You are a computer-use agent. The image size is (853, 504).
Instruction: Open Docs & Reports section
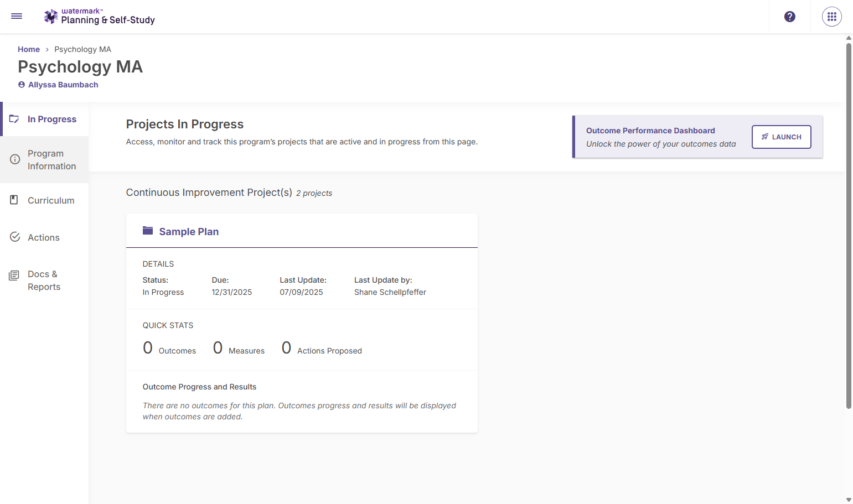coord(45,280)
